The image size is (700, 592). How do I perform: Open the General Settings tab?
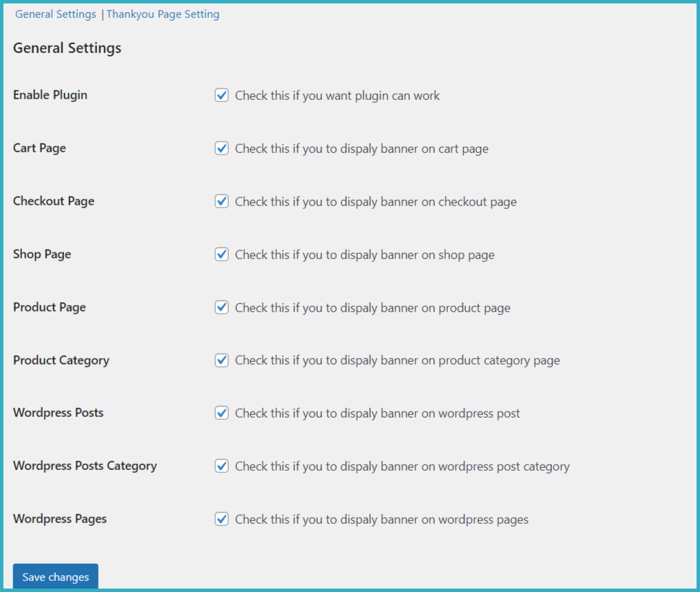(55, 14)
